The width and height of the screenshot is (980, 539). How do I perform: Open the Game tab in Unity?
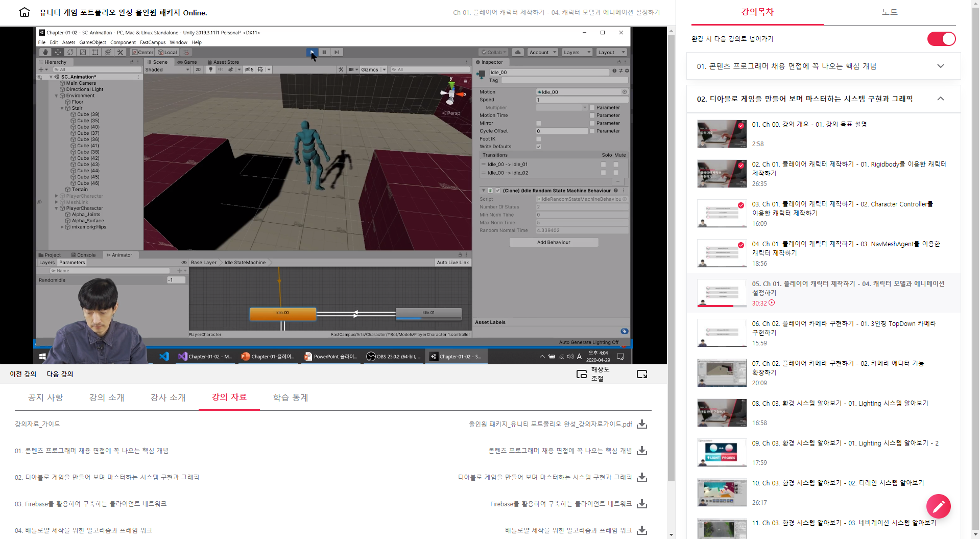pyautogui.click(x=187, y=62)
